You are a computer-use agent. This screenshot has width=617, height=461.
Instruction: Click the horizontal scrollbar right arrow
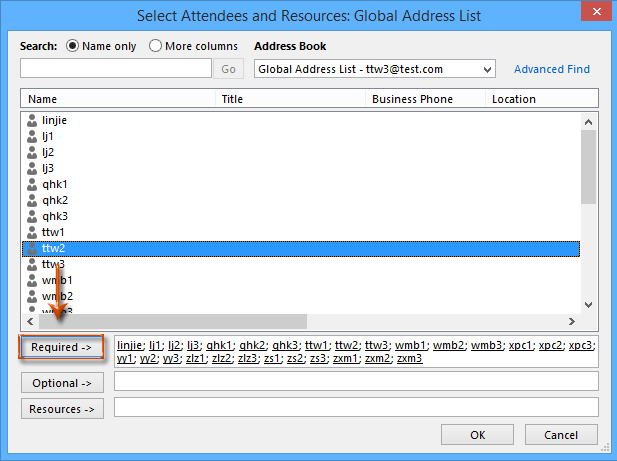[572, 321]
